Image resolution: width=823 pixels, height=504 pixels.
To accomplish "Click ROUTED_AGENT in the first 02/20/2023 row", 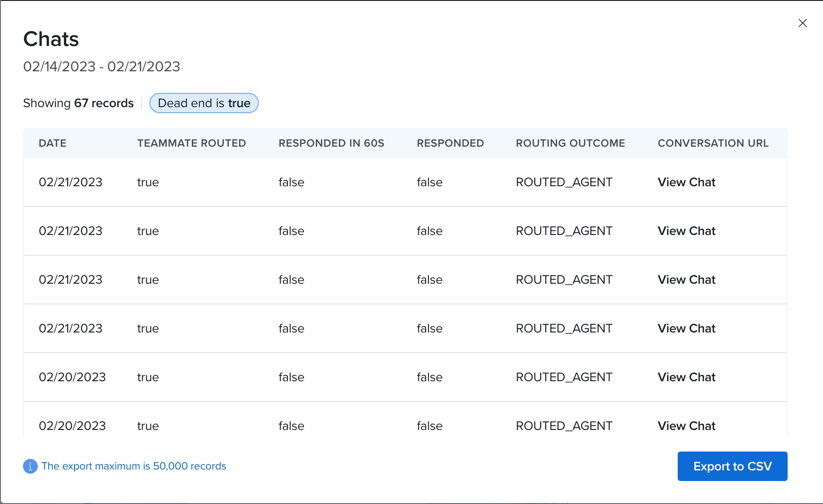I will [x=564, y=377].
